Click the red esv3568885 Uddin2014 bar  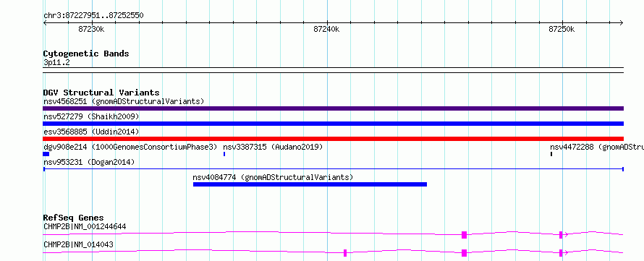[333, 139]
